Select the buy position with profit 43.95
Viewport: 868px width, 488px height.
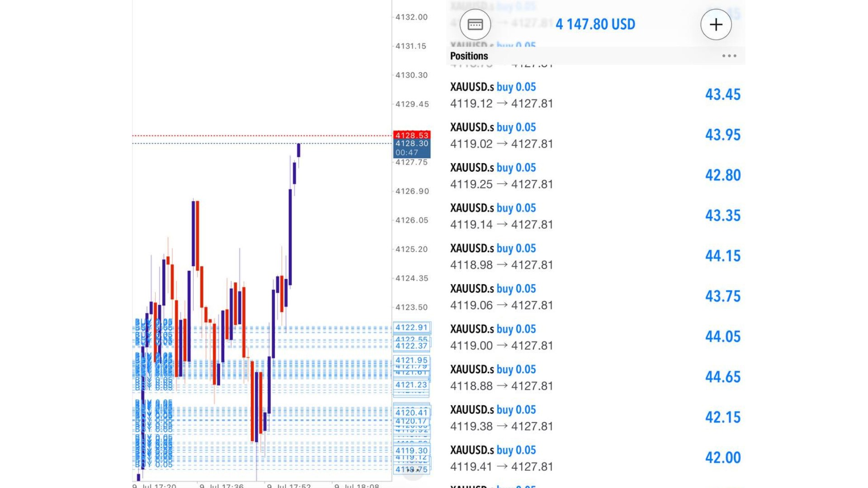point(595,135)
